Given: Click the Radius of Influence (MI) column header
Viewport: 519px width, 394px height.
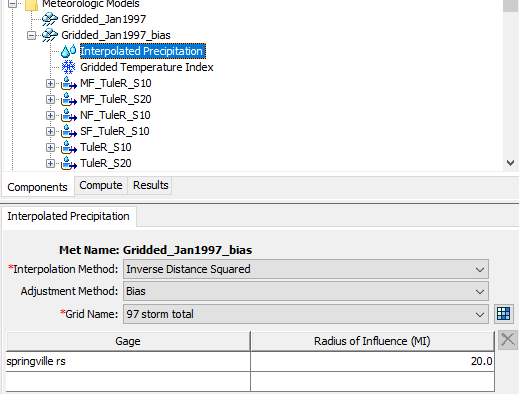Looking at the screenshot, I should [x=372, y=341].
